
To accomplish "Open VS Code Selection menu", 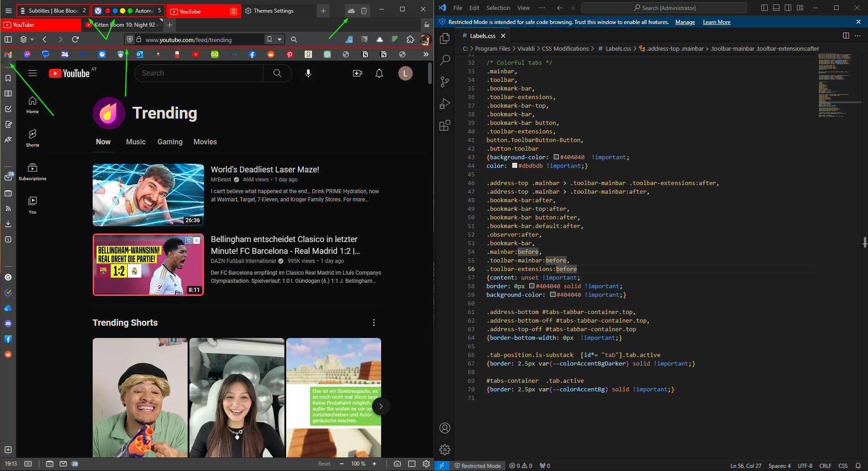I will pyautogui.click(x=498, y=8).
